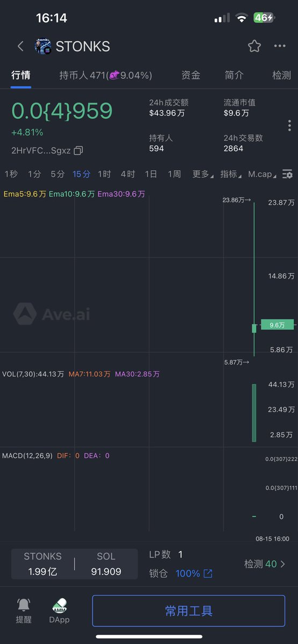The width and height of the screenshot is (298, 644).
Task: Select the 15分 timeframe
Action: (x=82, y=174)
